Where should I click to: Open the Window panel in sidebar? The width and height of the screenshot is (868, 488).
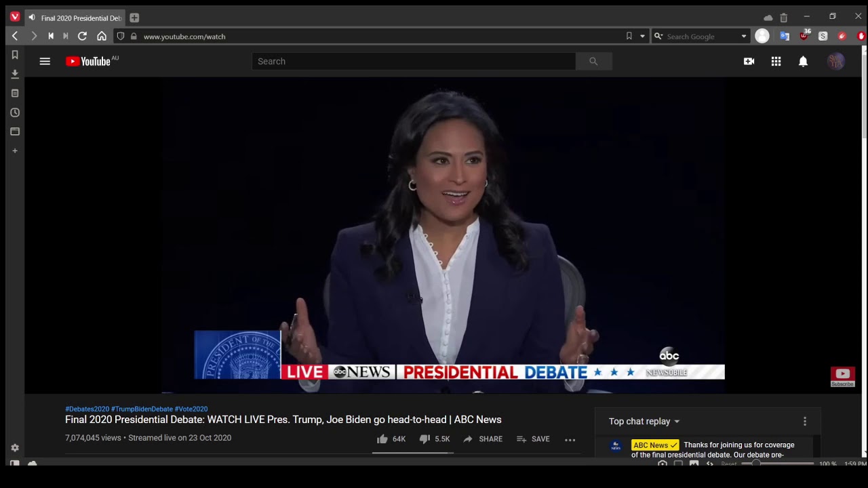[x=15, y=131]
